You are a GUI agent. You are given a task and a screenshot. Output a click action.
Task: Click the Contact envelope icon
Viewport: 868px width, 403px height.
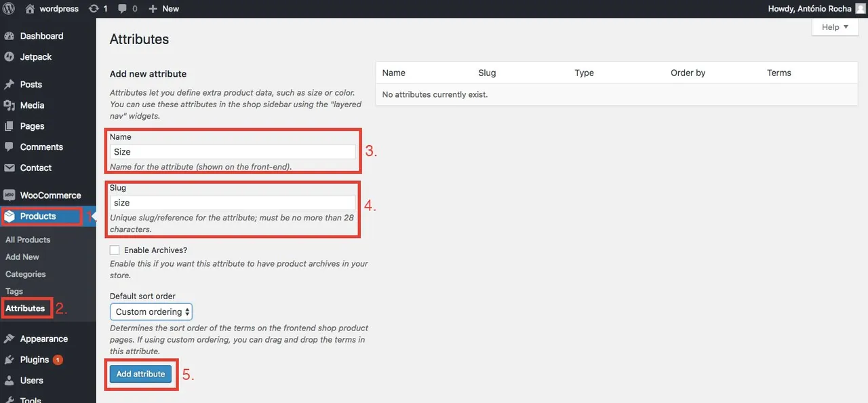(9, 168)
